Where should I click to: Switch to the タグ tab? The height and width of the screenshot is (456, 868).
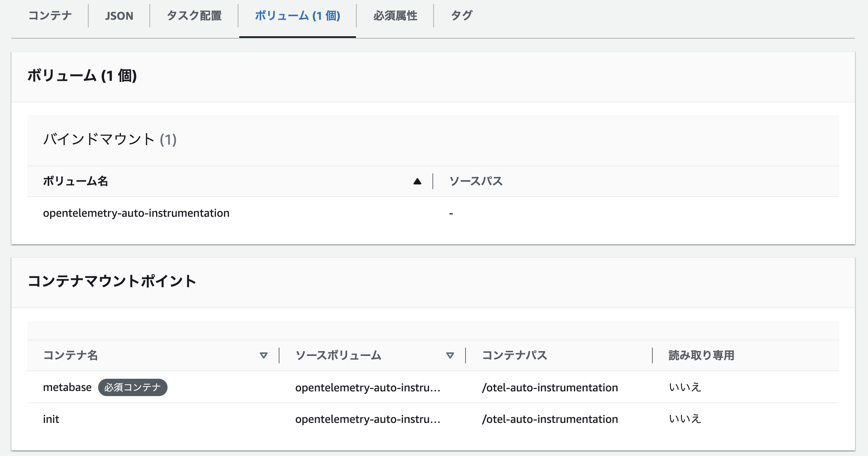point(462,15)
